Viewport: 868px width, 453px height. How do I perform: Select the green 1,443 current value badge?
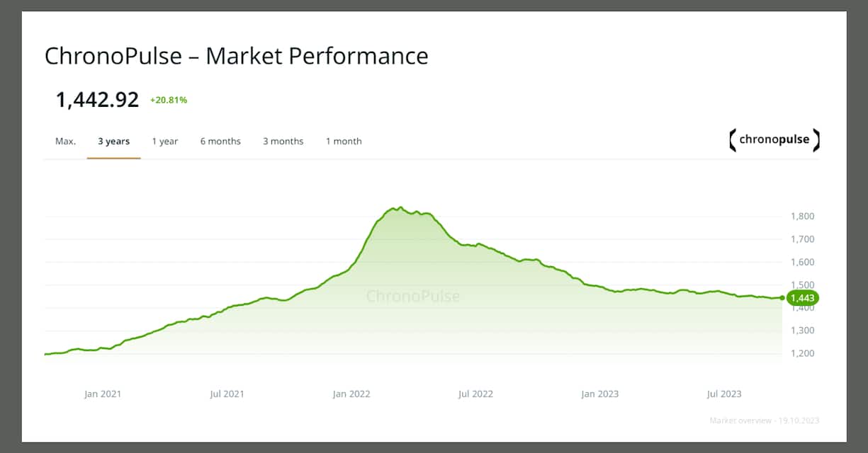(803, 298)
